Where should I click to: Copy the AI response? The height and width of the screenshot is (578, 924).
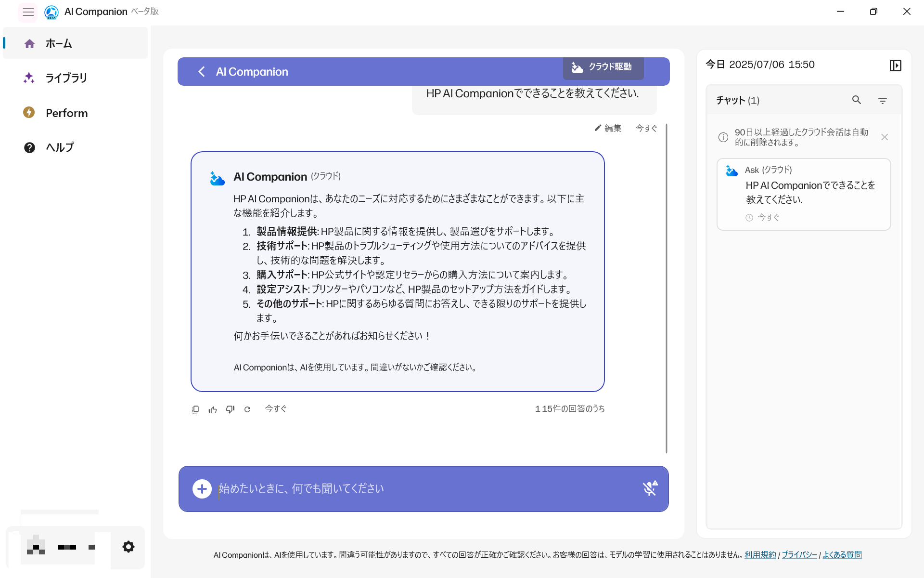195,409
